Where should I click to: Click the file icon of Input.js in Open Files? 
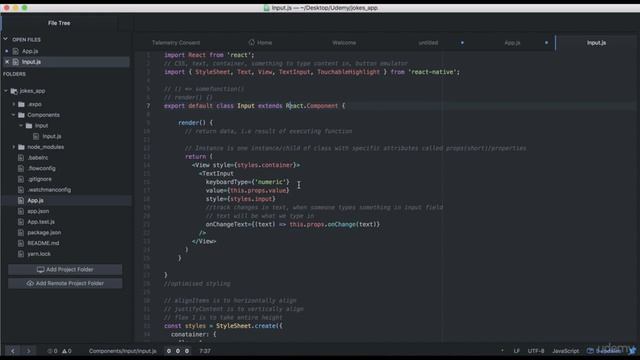tap(16, 62)
